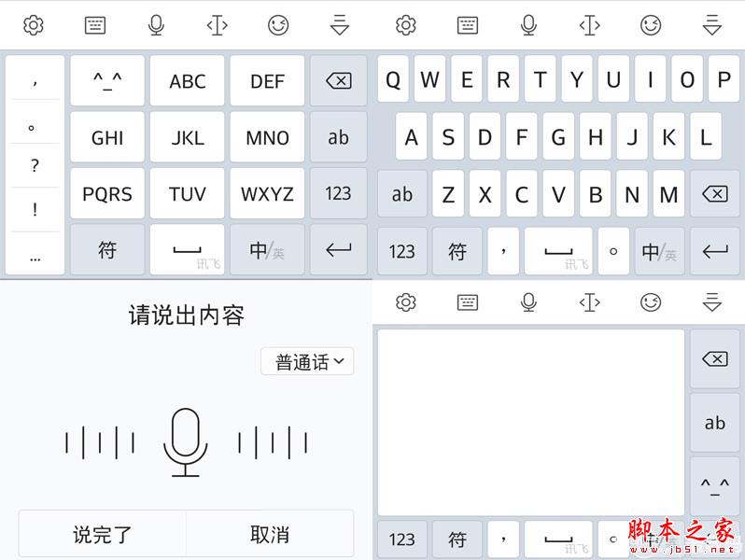Collapse the keyboard using the 9-key toolbar arrow

[340, 25]
